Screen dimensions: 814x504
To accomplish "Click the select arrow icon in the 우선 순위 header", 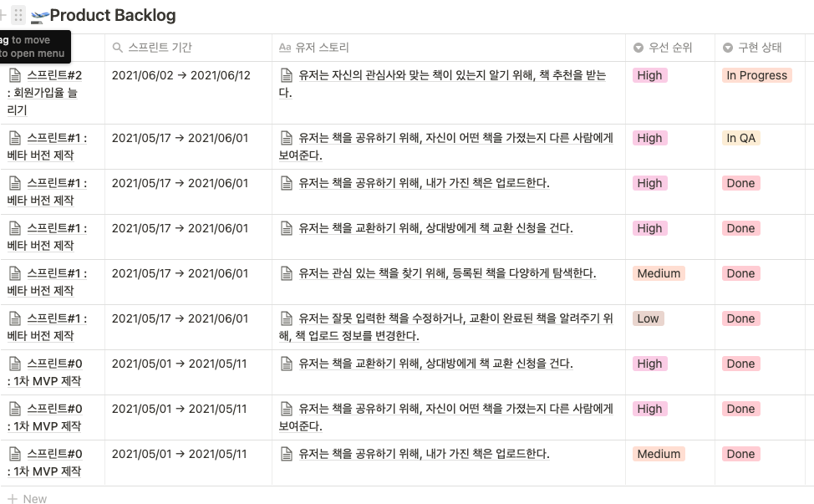I will click(637, 48).
